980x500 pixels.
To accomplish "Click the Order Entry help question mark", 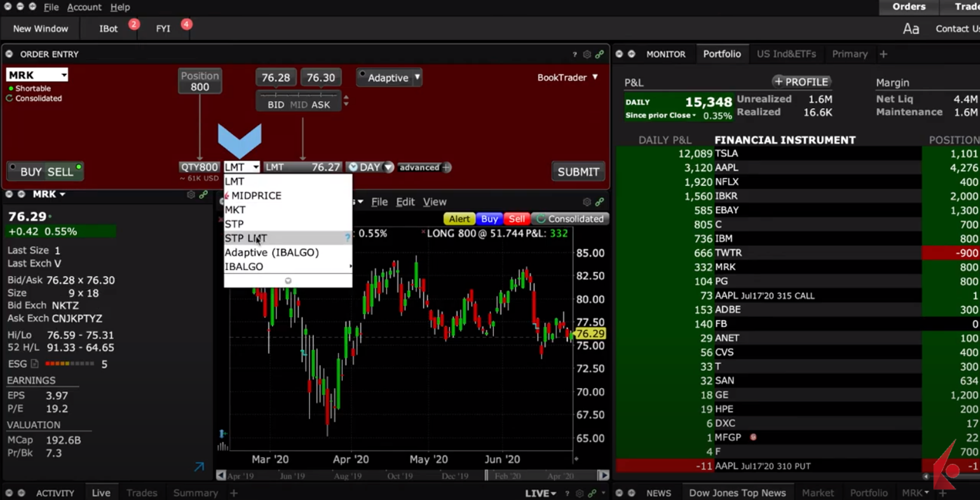I will tap(575, 55).
